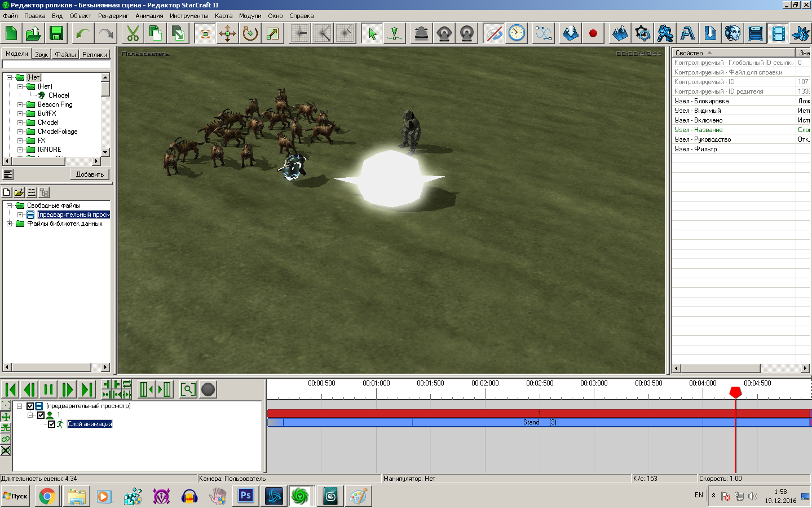This screenshot has width=812, height=508.
Task: Switch to the Звук tab
Action: pyautogui.click(x=41, y=54)
